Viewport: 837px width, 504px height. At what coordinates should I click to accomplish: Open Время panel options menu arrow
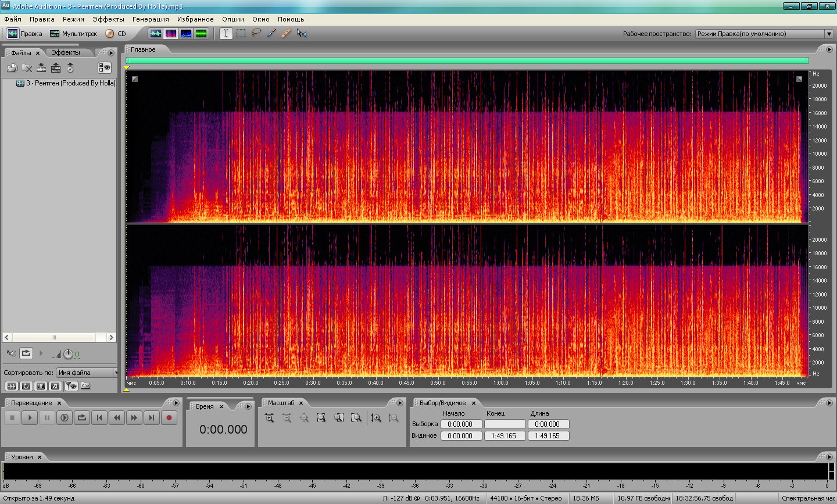point(248,406)
